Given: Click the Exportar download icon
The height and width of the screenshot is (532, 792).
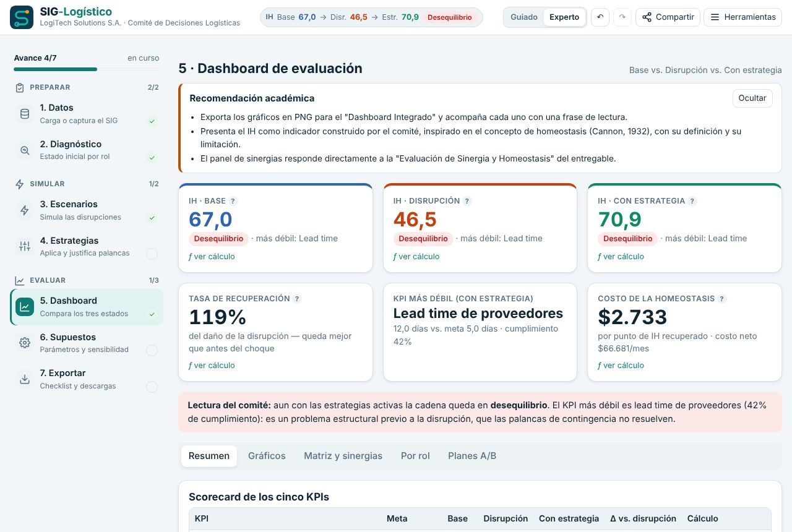Looking at the screenshot, I should click(25, 379).
